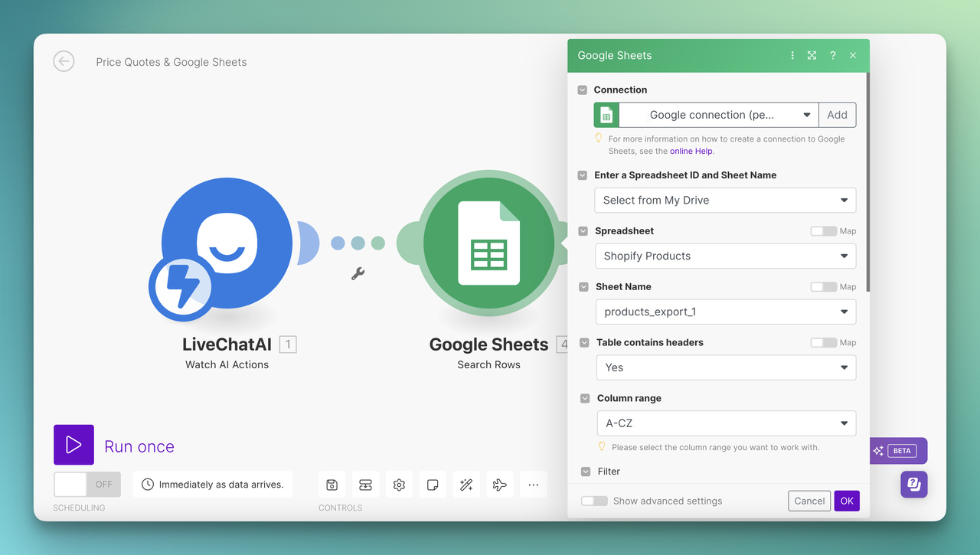Toggle the Filter field checkbox
This screenshot has height=555, width=980.
[586, 472]
